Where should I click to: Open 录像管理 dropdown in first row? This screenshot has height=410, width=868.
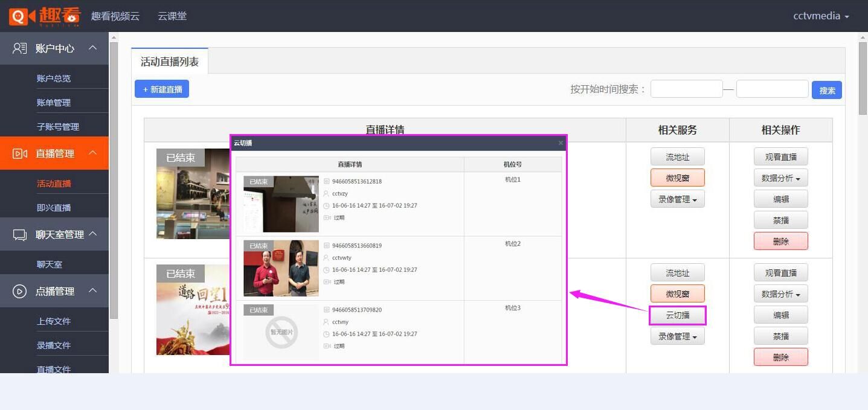click(677, 199)
